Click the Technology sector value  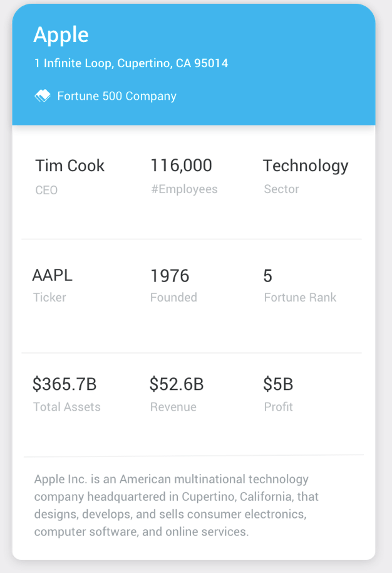(x=305, y=166)
